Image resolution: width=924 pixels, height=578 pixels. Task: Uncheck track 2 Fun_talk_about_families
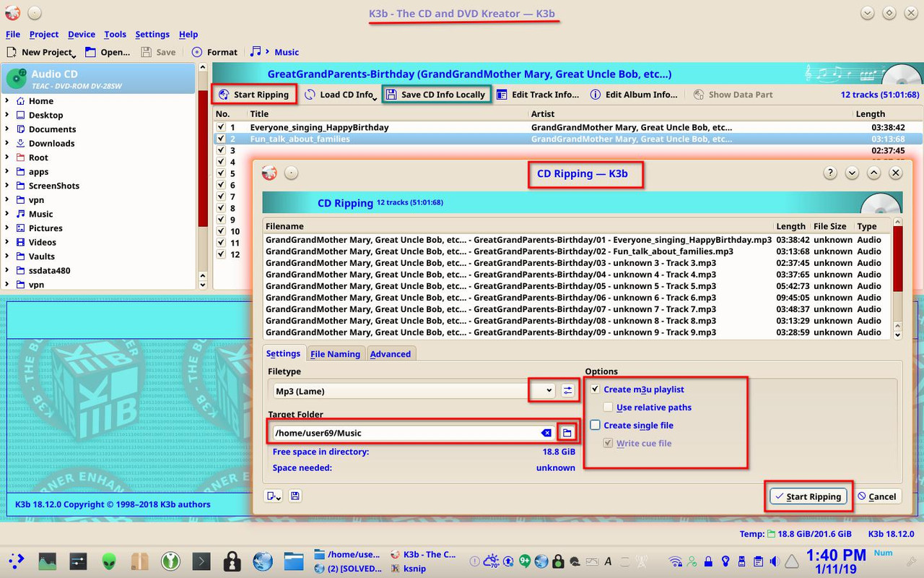[x=221, y=139]
